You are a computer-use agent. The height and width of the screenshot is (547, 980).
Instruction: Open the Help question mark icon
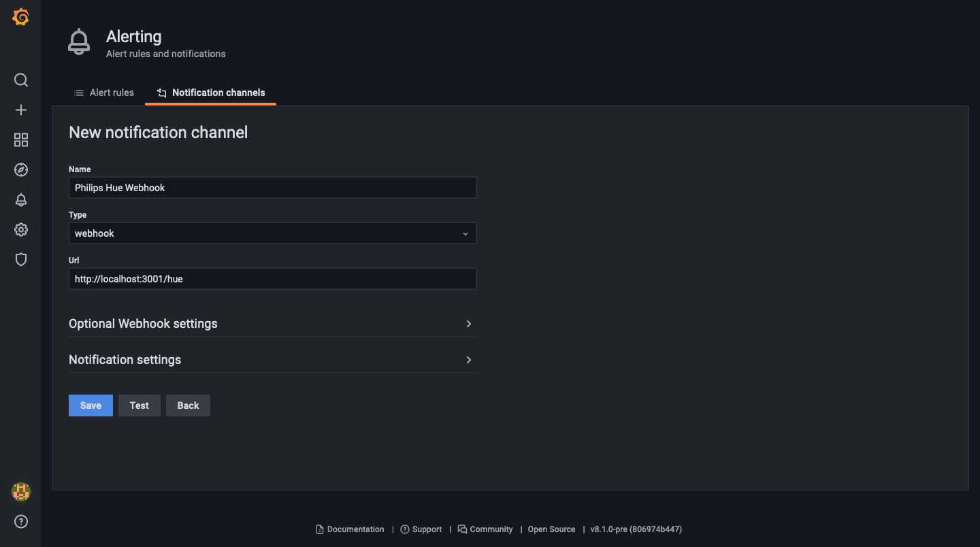20,522
